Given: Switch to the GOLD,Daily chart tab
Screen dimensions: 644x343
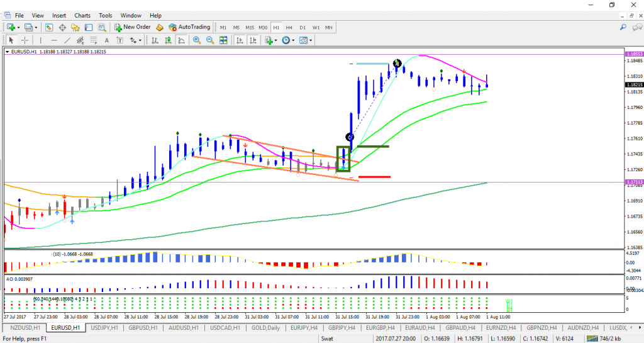Looking at the screenshot, I should pos(266,327).
